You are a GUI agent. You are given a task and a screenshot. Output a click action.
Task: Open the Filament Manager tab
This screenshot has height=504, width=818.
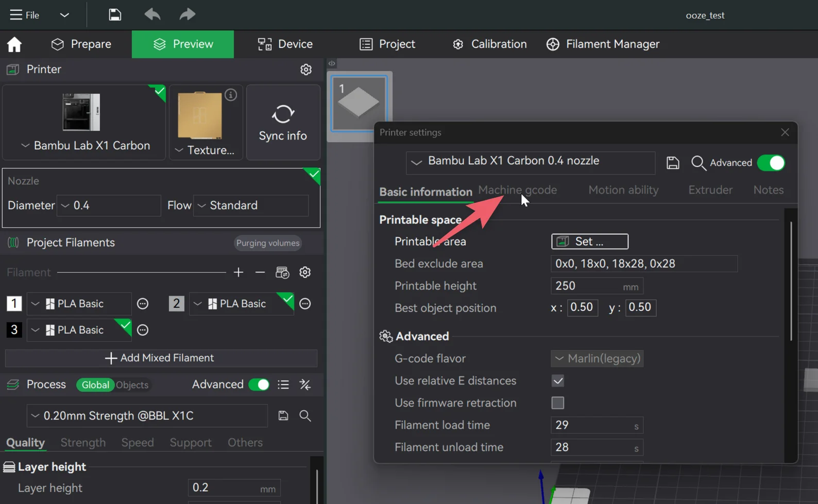[x=603, y=44]
